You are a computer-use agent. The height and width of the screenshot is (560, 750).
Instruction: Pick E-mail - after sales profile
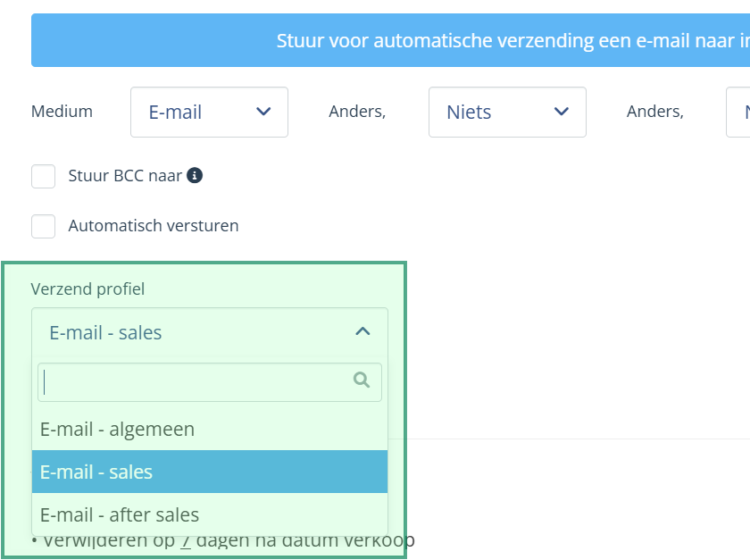coord(120,514)
